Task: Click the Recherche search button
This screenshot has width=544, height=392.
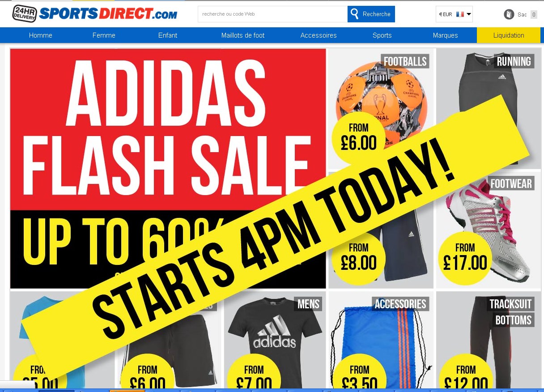Action: coord(371,14)
